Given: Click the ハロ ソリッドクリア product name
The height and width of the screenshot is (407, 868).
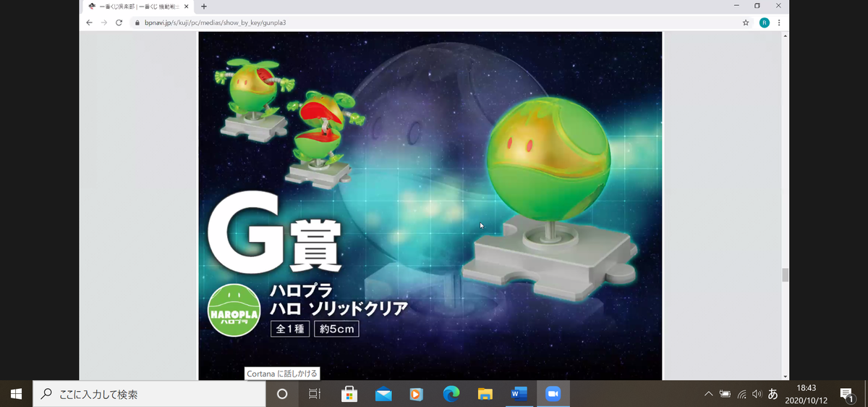Looking at the screenshot, I should point(339,309).
